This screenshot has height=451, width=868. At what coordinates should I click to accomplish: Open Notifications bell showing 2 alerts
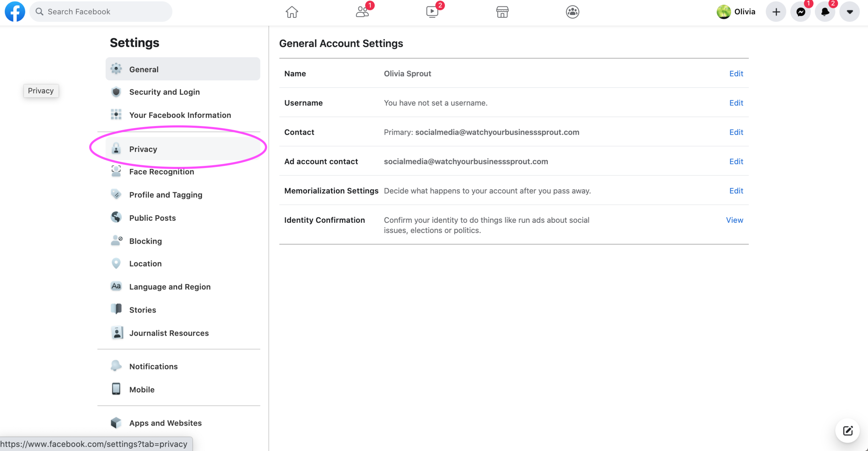[825, 11]
